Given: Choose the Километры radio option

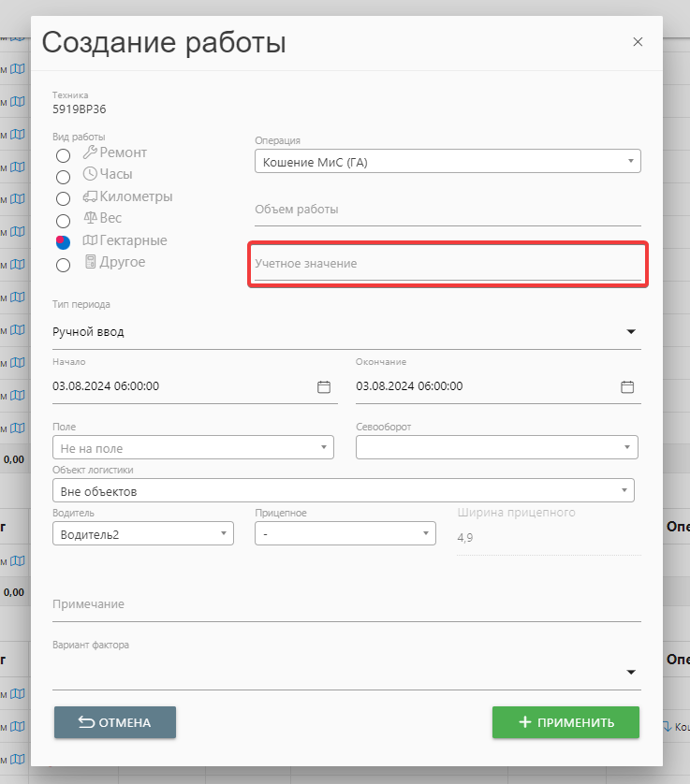Looking at the screenshot, I should (x=64, y=198).
